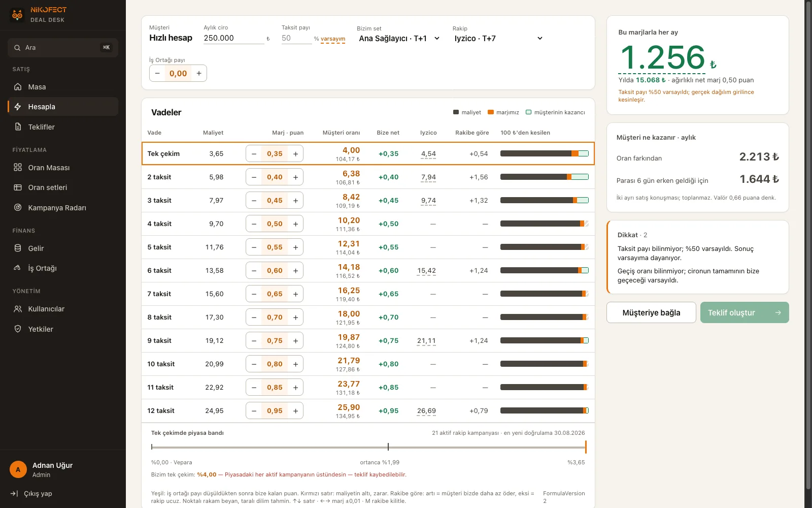Click the orange market band end marker

coord(586,447)
